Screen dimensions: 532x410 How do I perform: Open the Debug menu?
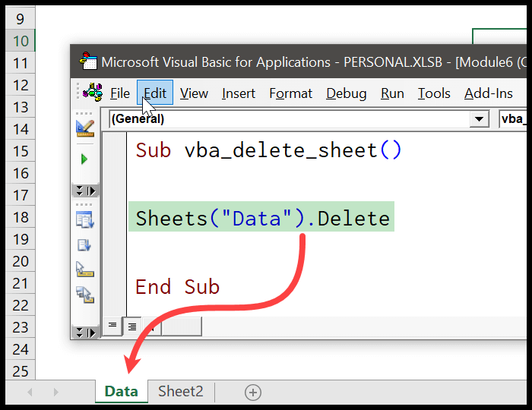point(346,93)
